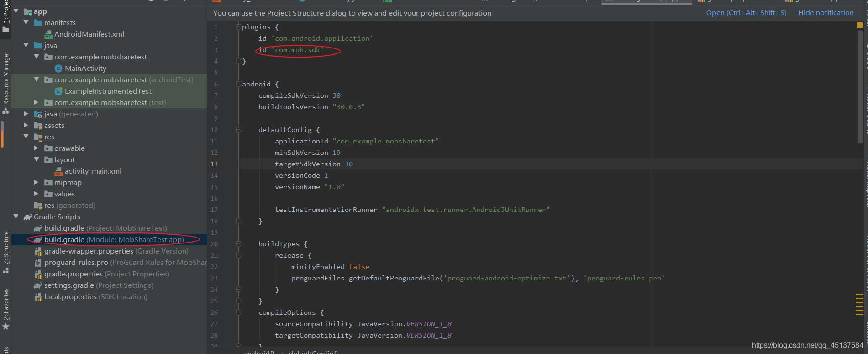Fold the buildTypes block at line 20
The width and height of the screenshot is (868, 354).
(x=238, y=244)
